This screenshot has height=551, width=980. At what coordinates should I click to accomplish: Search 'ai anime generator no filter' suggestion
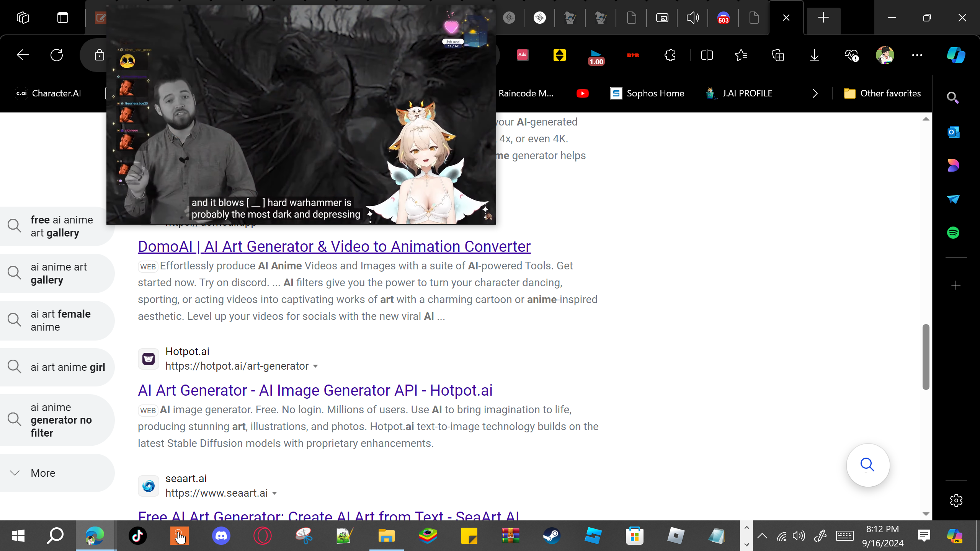[x=57, y=420]
